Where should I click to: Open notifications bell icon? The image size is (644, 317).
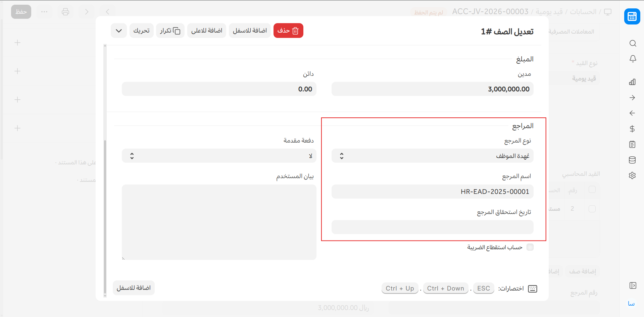633,59
